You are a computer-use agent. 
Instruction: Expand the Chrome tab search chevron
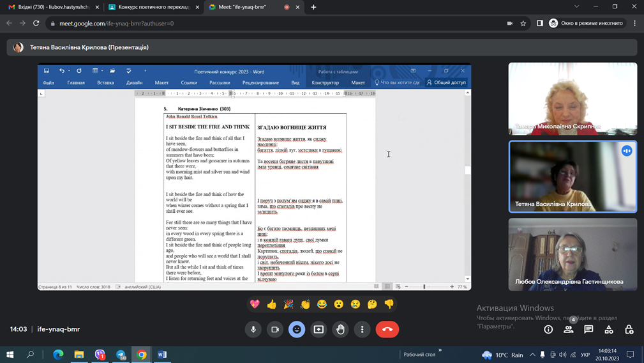coord(576,7)
